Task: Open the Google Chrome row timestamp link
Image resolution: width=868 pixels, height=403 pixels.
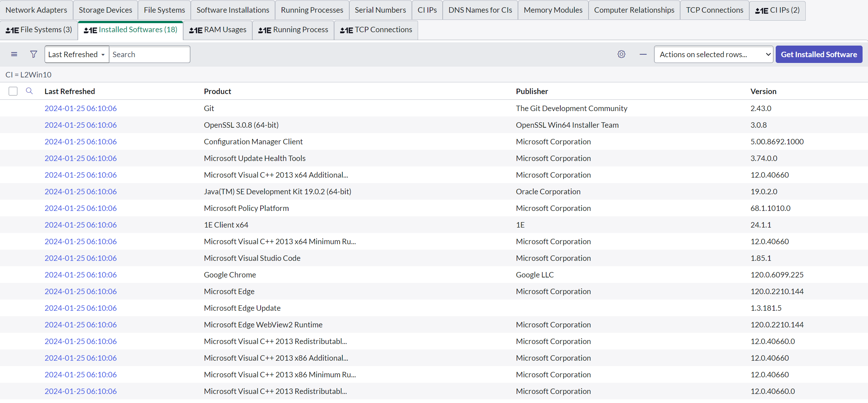Action: 80,275
